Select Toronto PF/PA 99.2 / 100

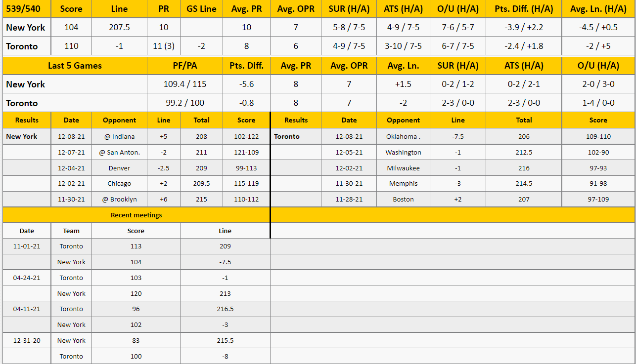click(185, 103)
